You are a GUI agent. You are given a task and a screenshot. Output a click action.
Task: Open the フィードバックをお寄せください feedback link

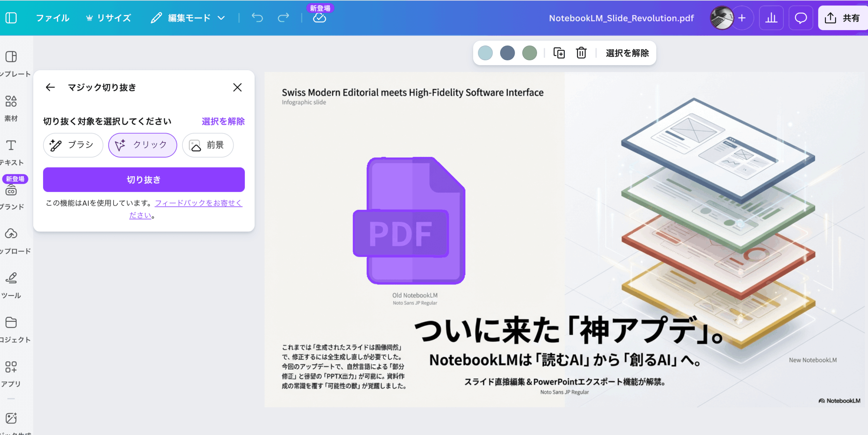[x=198, y=203]
